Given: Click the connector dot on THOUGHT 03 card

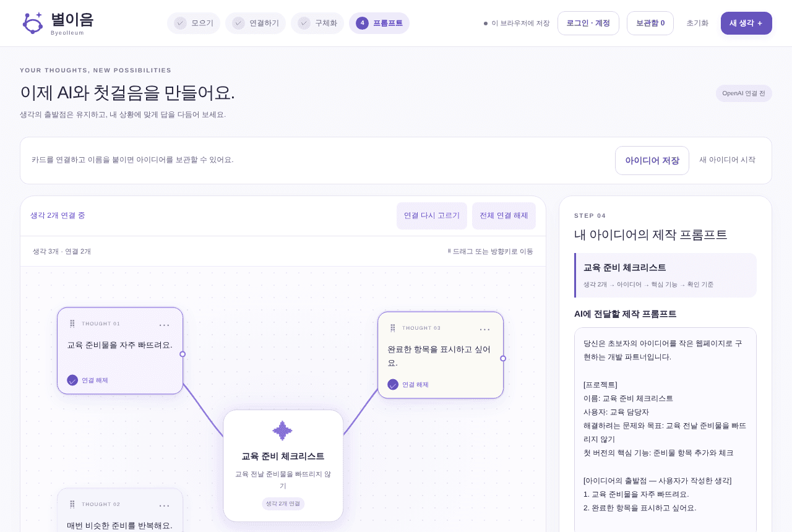Looking at the screenshot, I should [503, 358].
